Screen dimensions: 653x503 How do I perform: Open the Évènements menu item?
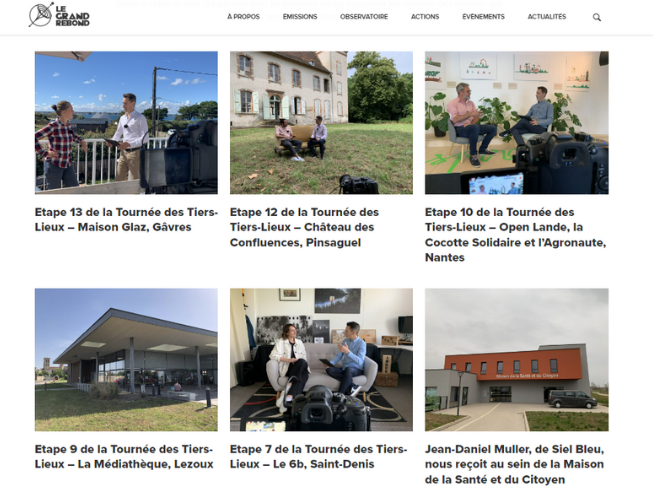pos(483,17)
